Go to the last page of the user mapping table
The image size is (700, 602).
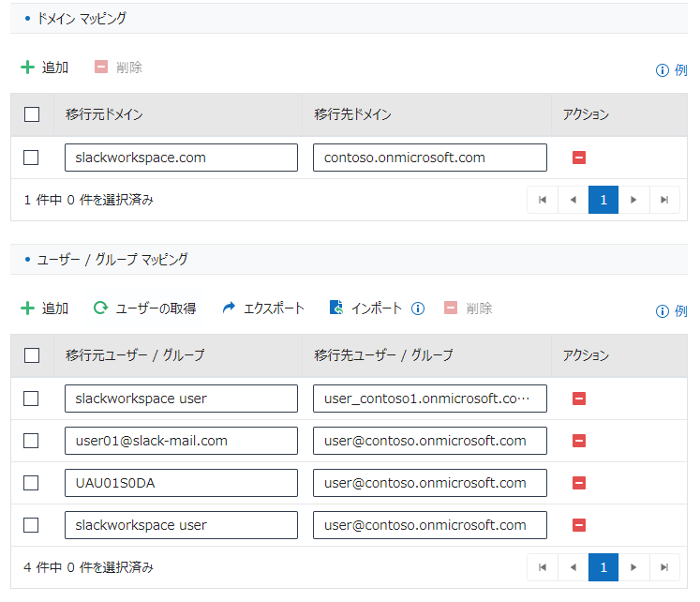[x=664, y=567]
